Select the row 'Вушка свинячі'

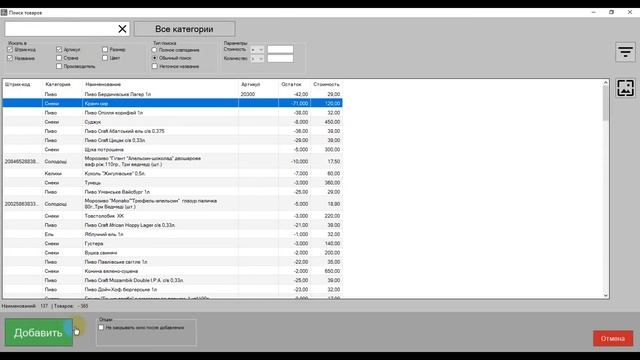click(x=173, y=253)
